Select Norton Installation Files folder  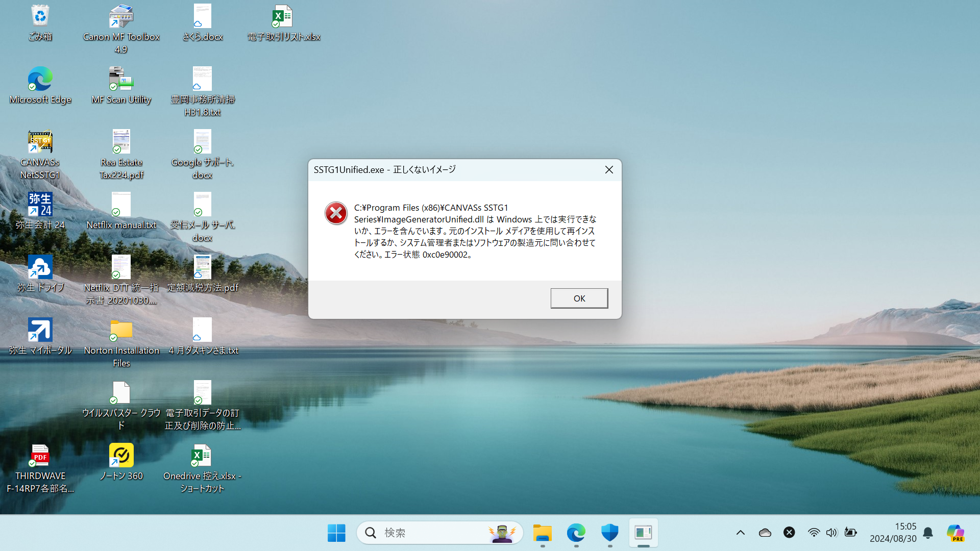(x=121, y=343)
